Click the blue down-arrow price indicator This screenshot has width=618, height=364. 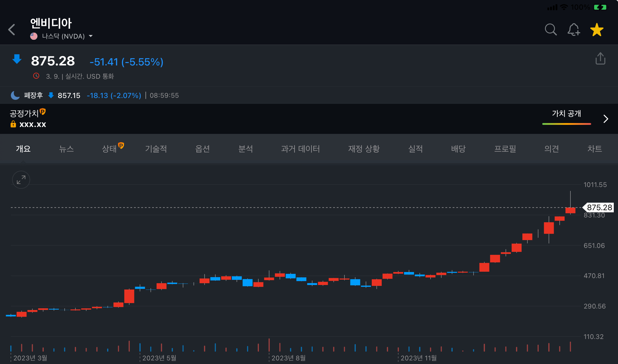[17, 59]
